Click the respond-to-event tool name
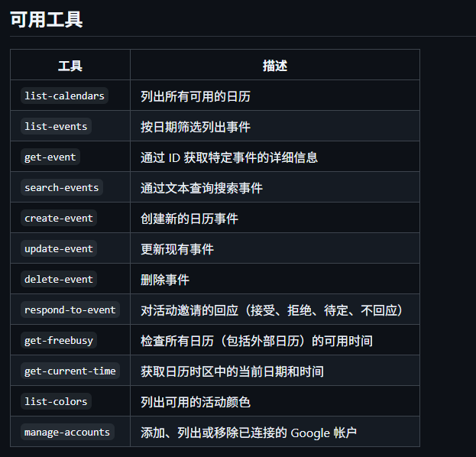 coord(70,310)
